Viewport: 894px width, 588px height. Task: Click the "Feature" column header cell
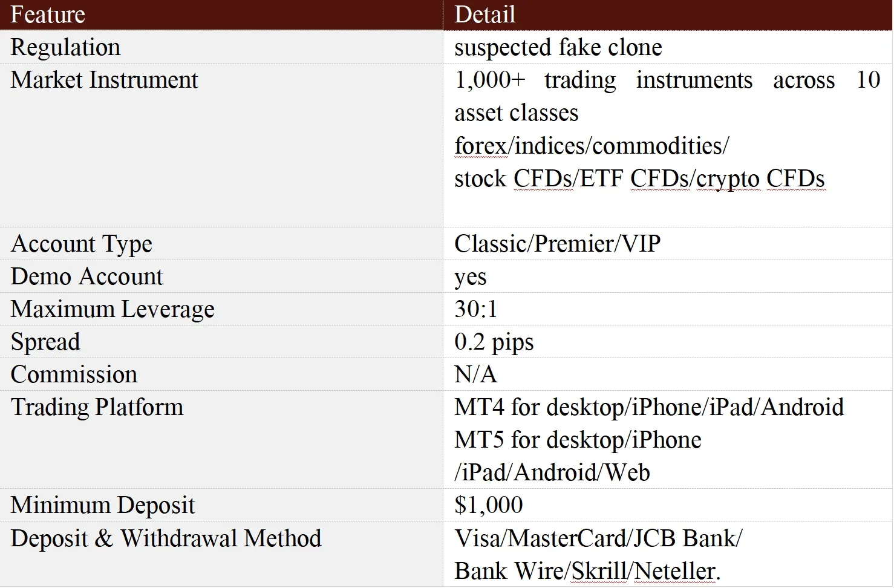coord(48,15)
